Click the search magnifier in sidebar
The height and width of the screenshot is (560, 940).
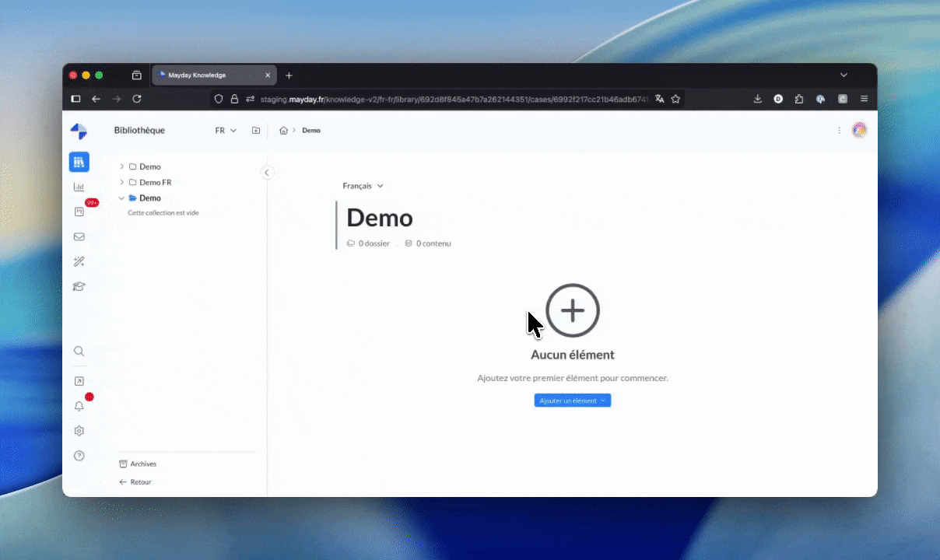point(79,351)
